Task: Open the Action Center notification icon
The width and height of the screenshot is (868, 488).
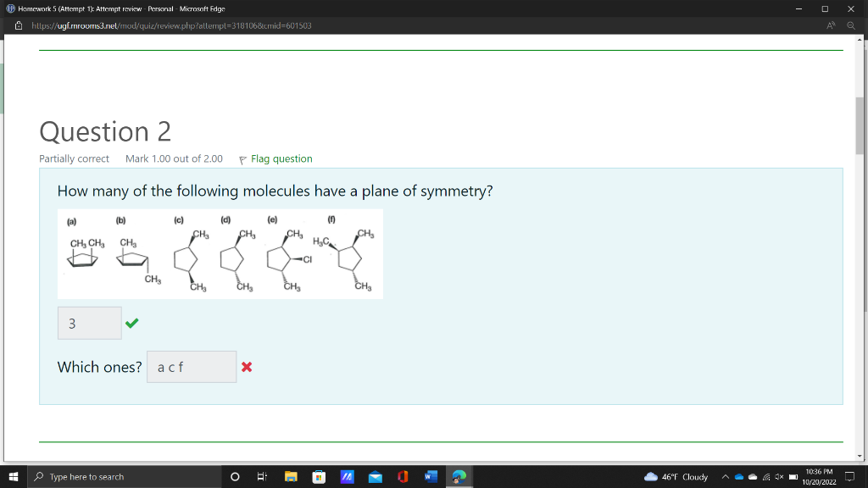Action: click(849, 476)
